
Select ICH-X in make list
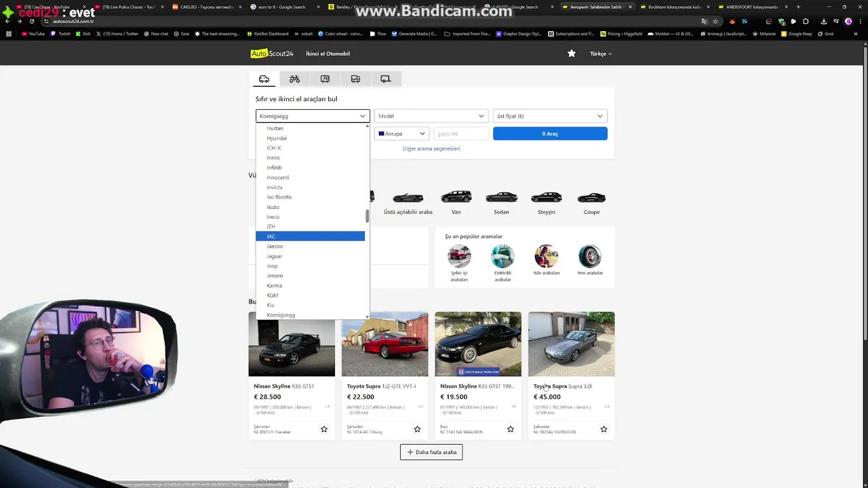310,148
